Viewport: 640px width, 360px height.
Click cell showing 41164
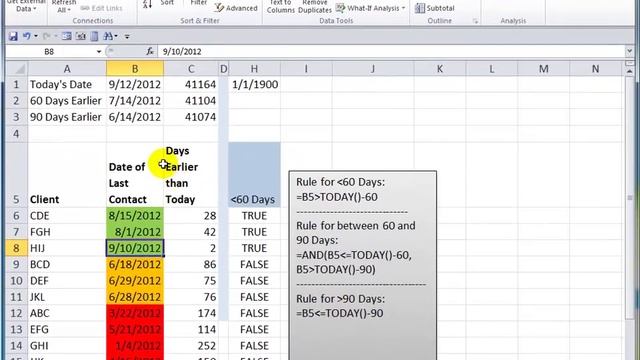[x=191, y=84]
